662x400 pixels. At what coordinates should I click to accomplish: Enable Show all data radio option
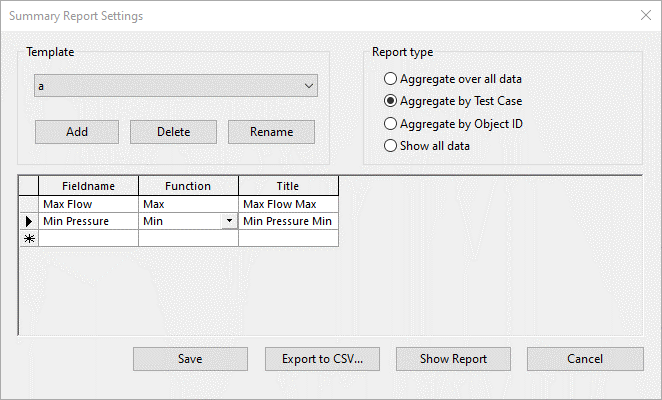coord(390,146)
